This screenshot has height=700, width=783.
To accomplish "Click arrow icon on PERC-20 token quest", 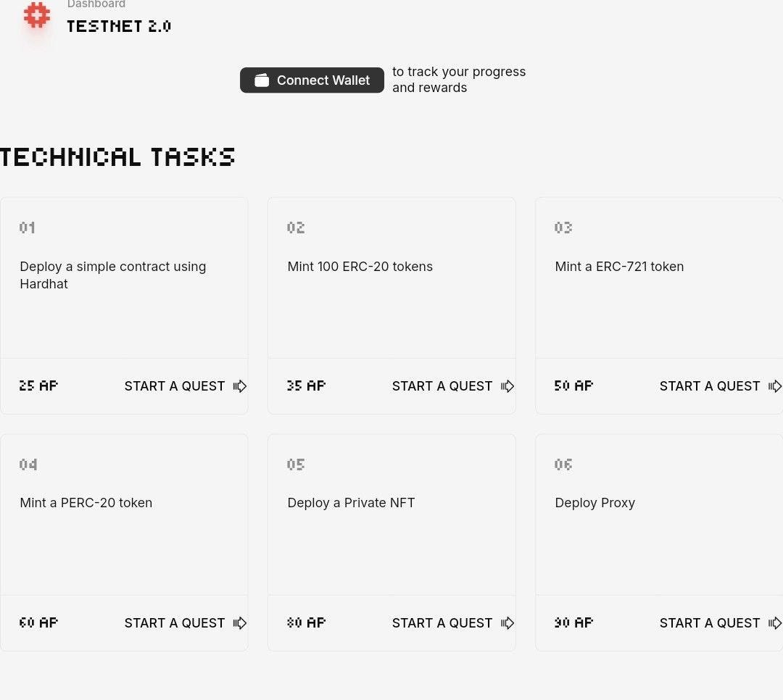I will click(240, 623).
